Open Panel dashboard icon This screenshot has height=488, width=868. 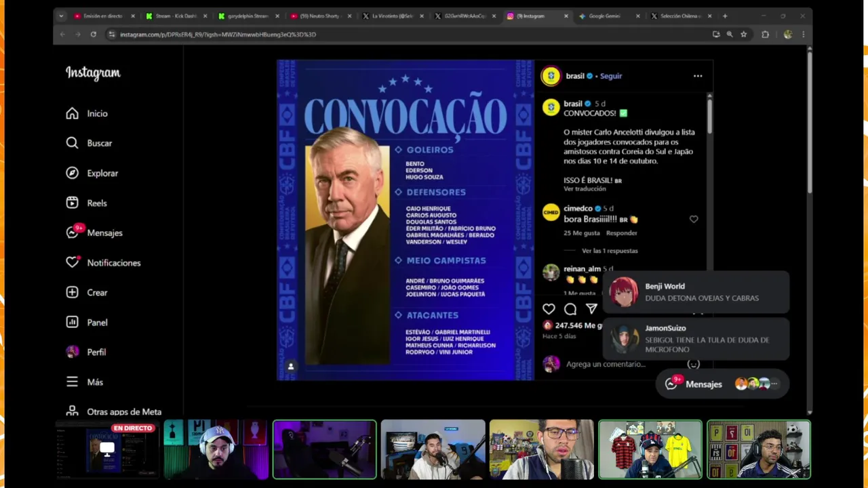72,322
